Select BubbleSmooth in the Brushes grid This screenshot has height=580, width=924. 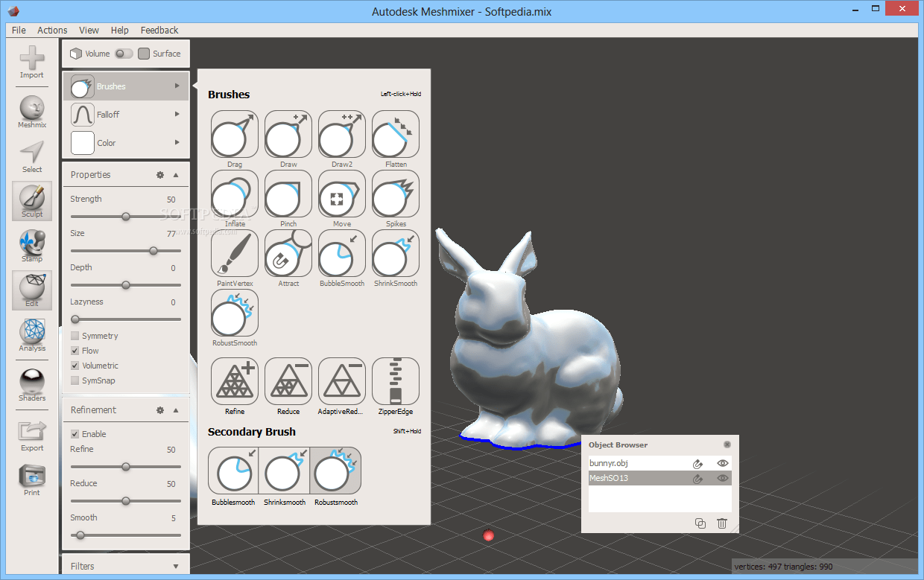click(x=342, y=253)
